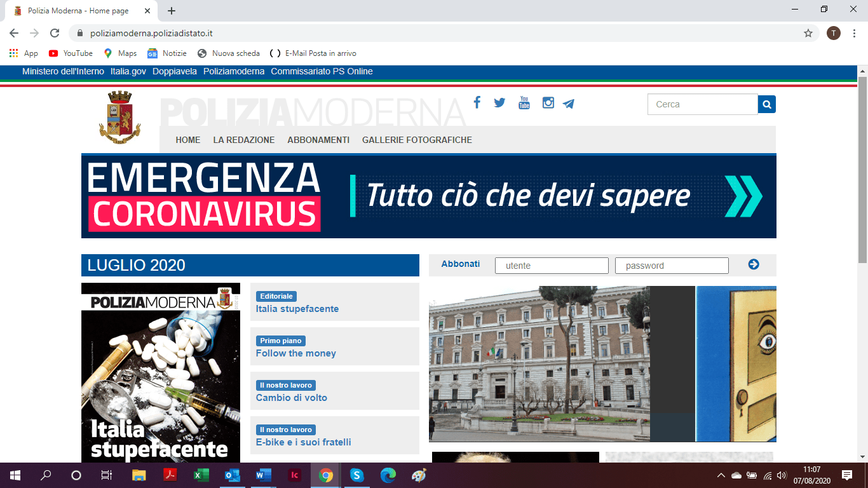Open GALLERIE FOTOGRAFICHE menu item
This screenshot has width=868, height=488.
(417, 140)
